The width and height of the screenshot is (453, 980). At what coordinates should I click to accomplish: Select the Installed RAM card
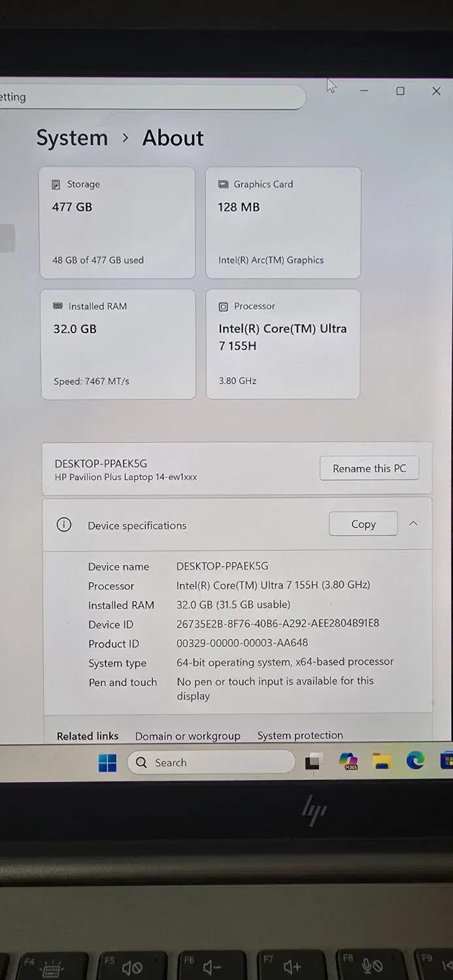pyautogui.click(x=118, y=344)
